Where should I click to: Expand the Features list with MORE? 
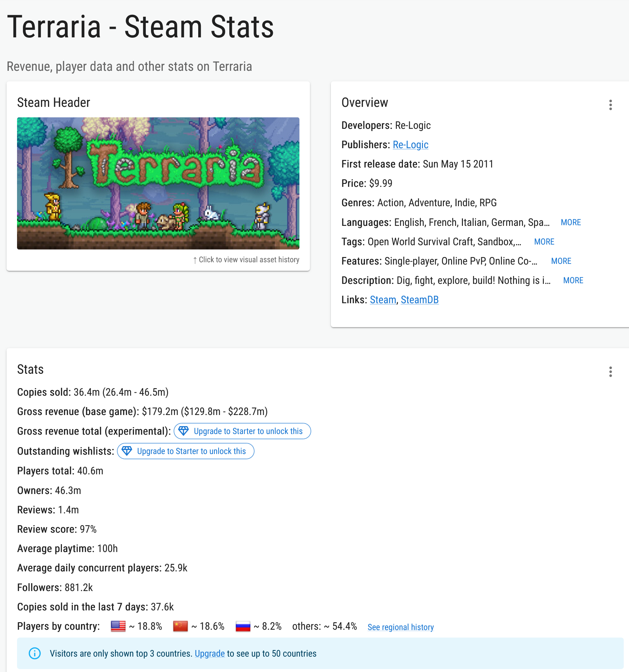(x=561, y=261)
